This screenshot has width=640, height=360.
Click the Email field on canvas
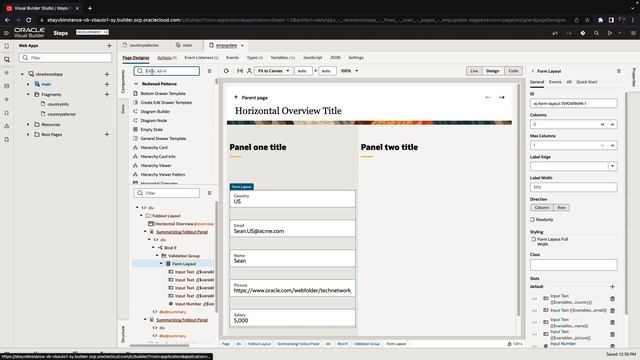point(292,229)
